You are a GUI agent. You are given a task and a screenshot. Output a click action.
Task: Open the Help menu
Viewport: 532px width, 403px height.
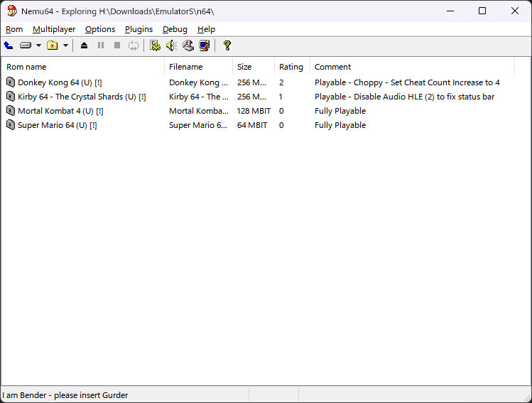tap(206, 29)
